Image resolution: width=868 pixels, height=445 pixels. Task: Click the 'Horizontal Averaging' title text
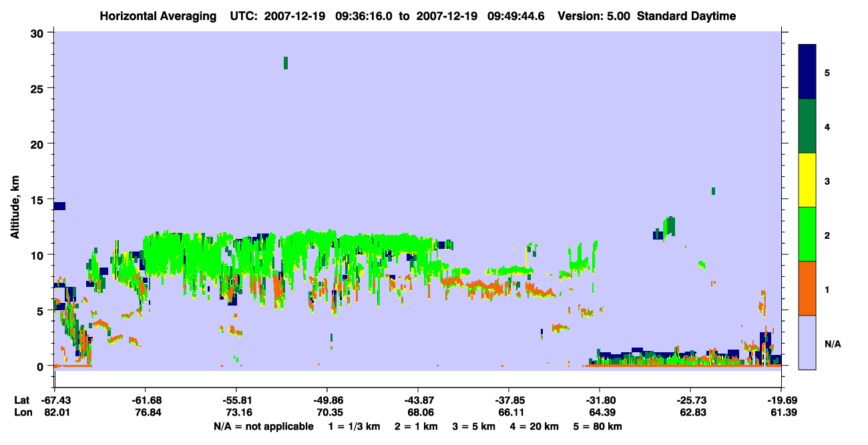tap(159, 16)
